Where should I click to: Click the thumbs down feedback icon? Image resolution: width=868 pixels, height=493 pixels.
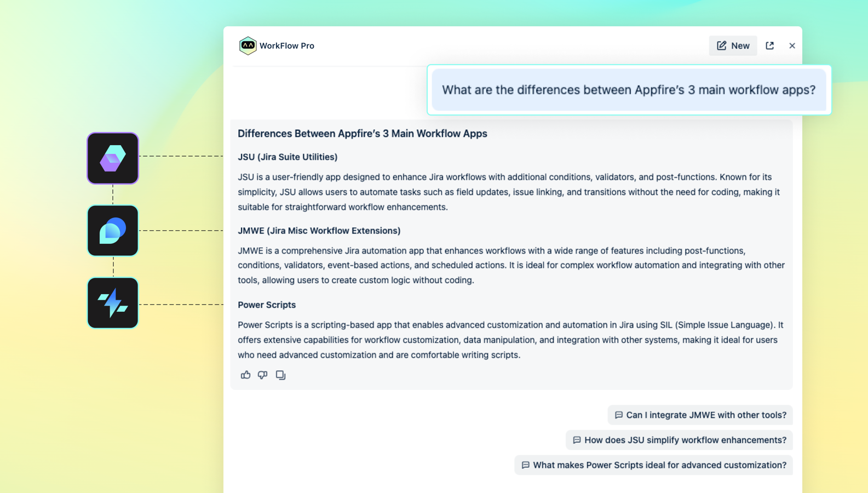coord(263,375)
